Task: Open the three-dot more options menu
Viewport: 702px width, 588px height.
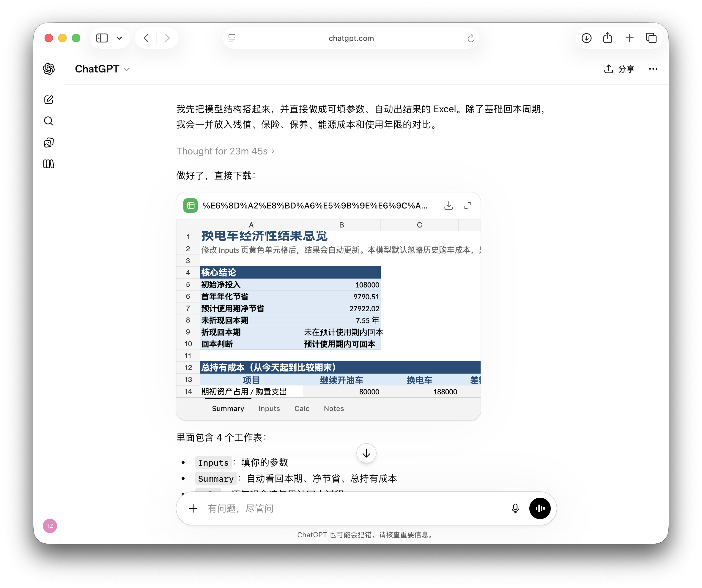Action: pyautogui.click(x=653, y=69)
